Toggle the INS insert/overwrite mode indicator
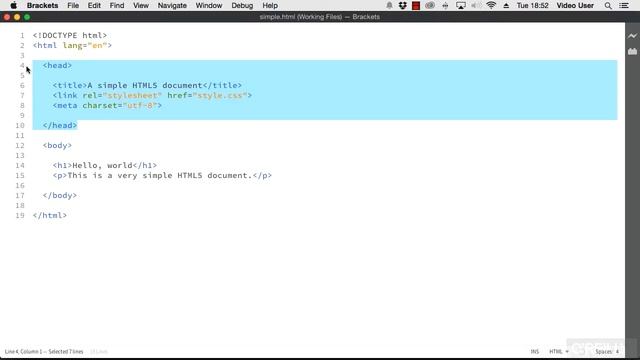640x360 pixels. pos(535,351)
